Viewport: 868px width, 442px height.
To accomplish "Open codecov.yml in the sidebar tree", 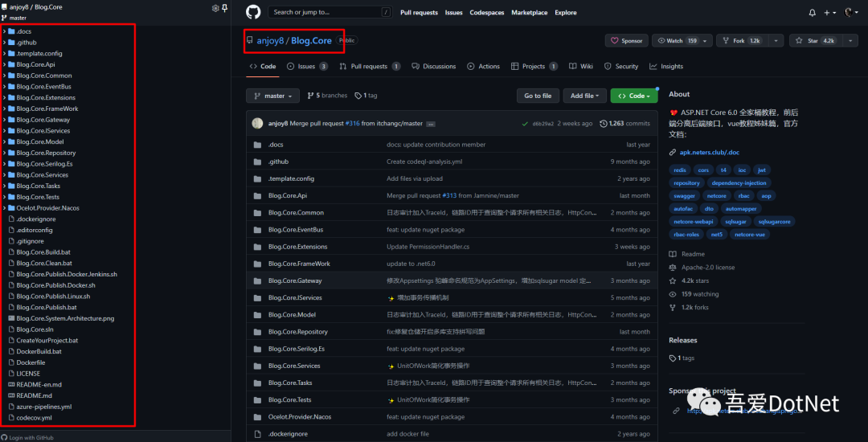I will click(35, 418).
